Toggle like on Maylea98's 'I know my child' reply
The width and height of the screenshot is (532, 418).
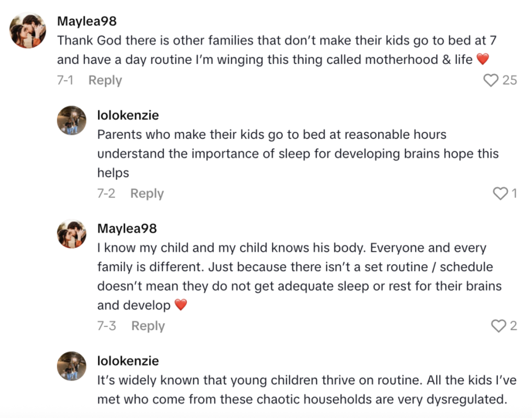pyautogui.click(x=499, y=326)
